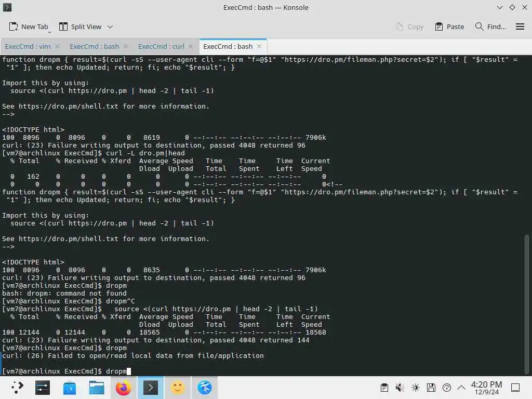
Task: Click the Paste toolbar button
Action: click(449, 27)
